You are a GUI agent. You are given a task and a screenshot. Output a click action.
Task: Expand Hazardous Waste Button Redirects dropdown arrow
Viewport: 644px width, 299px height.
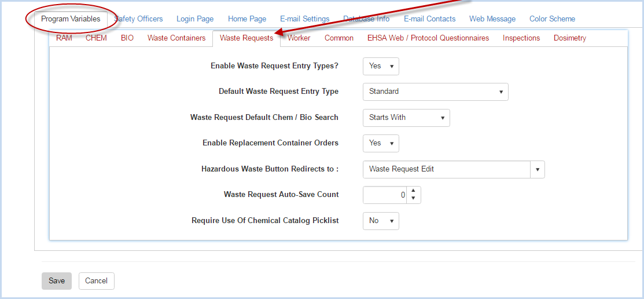(538, 169)
